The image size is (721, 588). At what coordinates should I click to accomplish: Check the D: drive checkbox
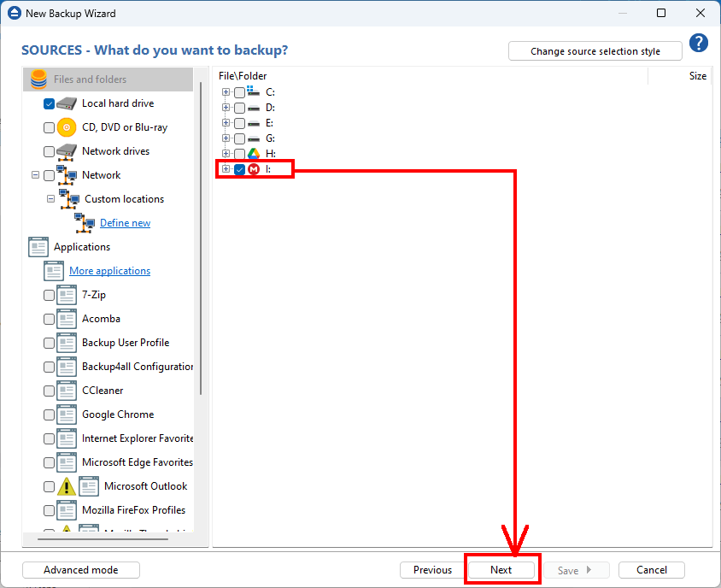[239, 108]
